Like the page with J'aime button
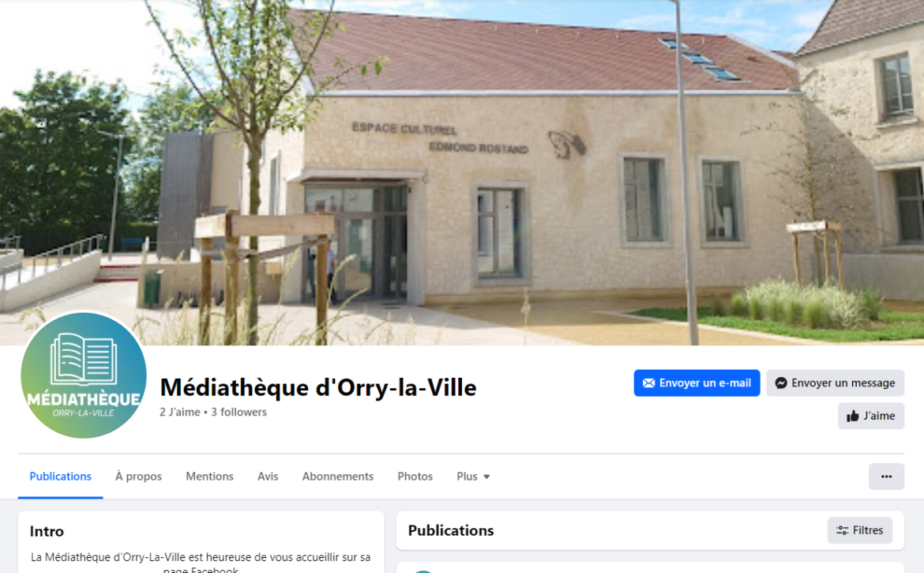The image size is (924, 573). pyautogui.click(x=871, y=416)
